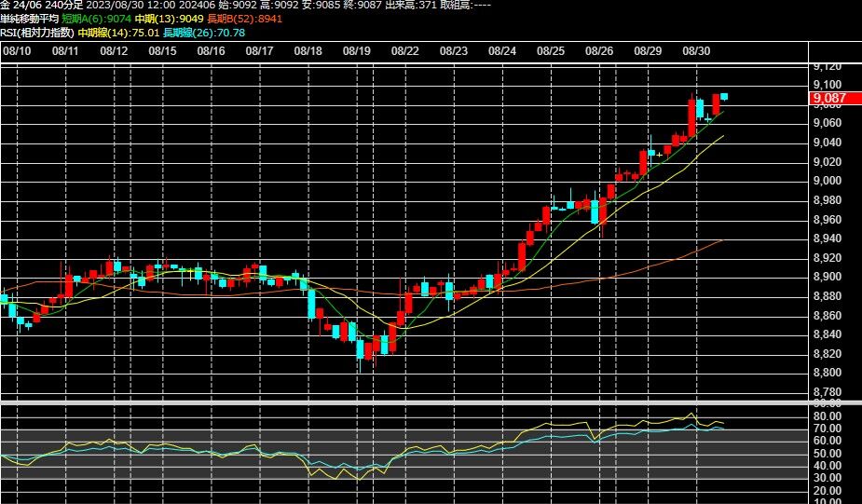Viewport: 862px width, 504px height.
Task: Select the RSI 70.00 axis label
Action: point(828,429)
